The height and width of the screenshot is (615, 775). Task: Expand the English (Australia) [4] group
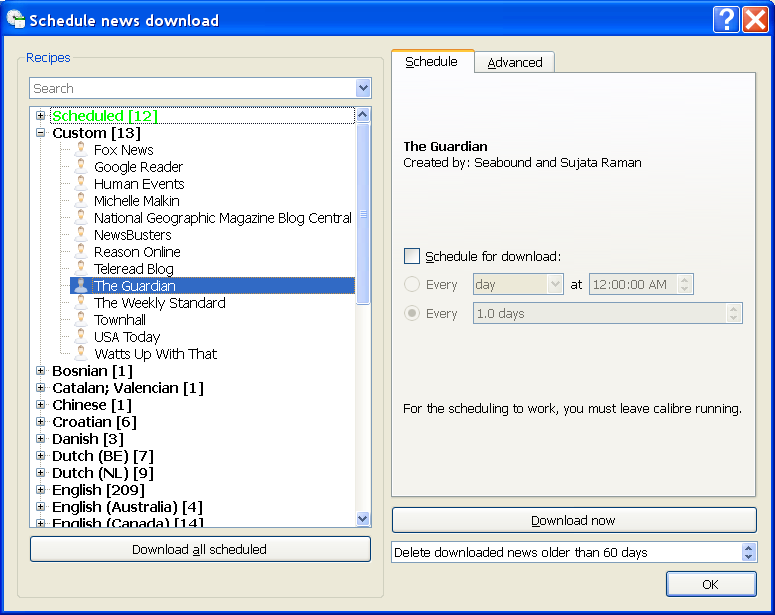click(x=41, y=506)
